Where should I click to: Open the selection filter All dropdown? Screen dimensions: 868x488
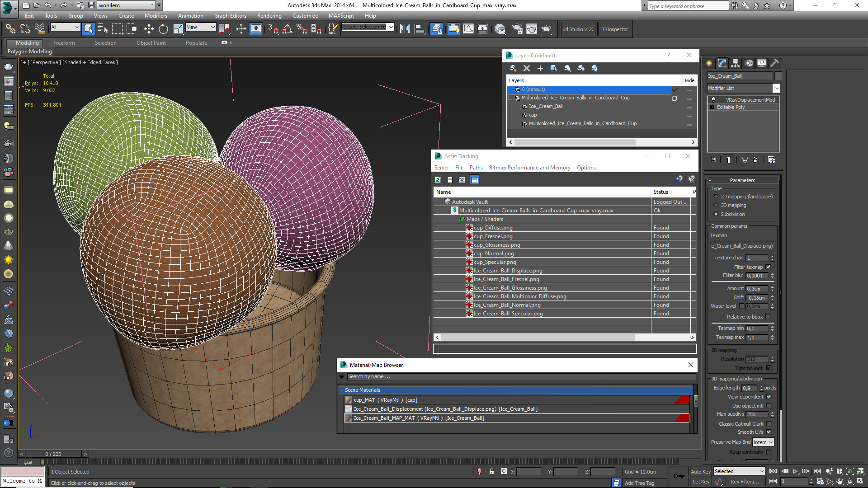tap(65, 27)
